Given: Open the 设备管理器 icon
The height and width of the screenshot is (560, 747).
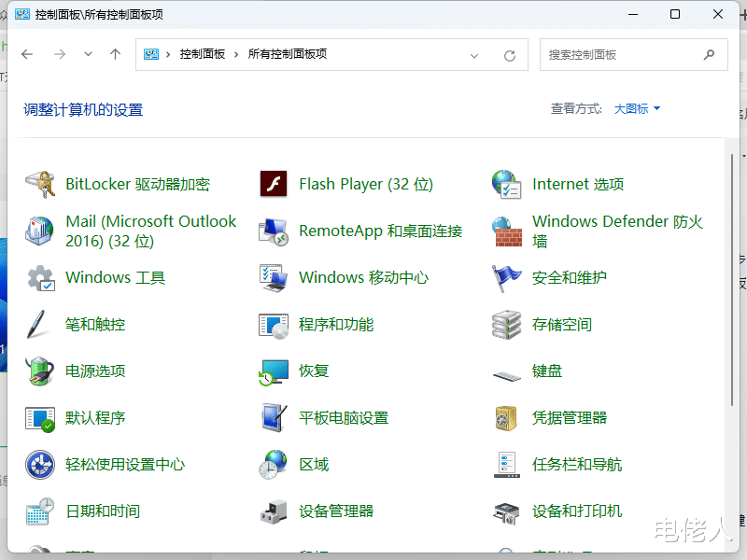Looking at the screenshot, I should (x=274, y=511).
